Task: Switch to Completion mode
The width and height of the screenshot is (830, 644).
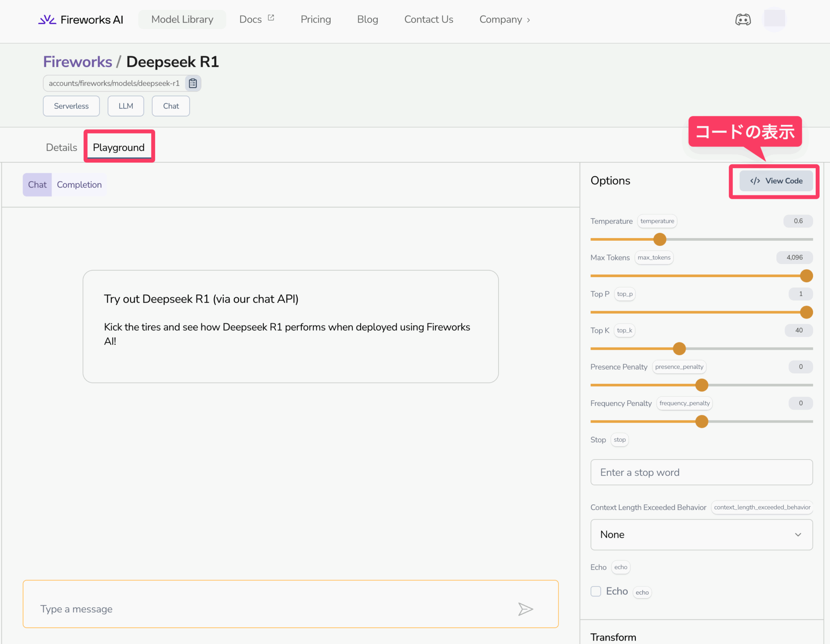Action: (79, 185)
